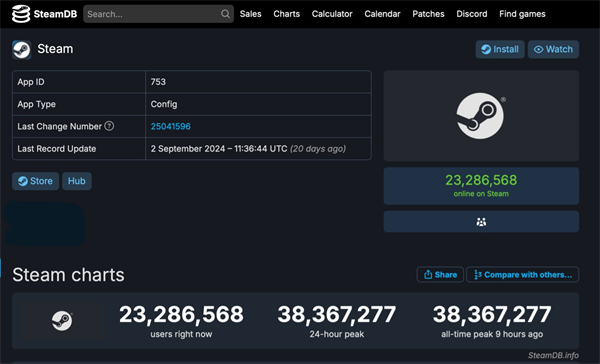Image resolution: width=600 pixels, height=364 pixels.
Task: Click the App Type label cell
Action: [x=79, y=104]
